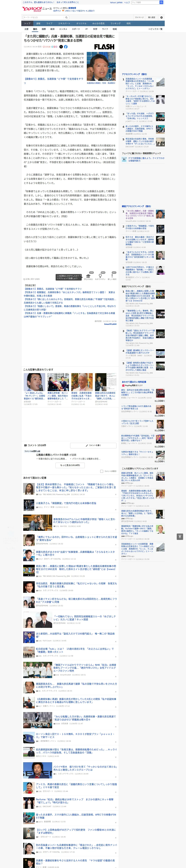
Task: Play the 0:41 ranked video thumbnail
Action: point(160,366)
